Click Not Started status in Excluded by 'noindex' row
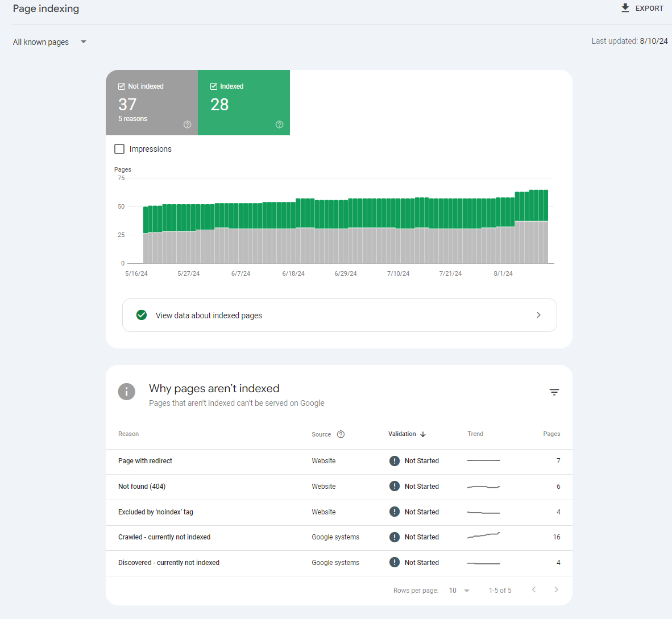This screenshot has width=672, height=619. pos(422,512)
